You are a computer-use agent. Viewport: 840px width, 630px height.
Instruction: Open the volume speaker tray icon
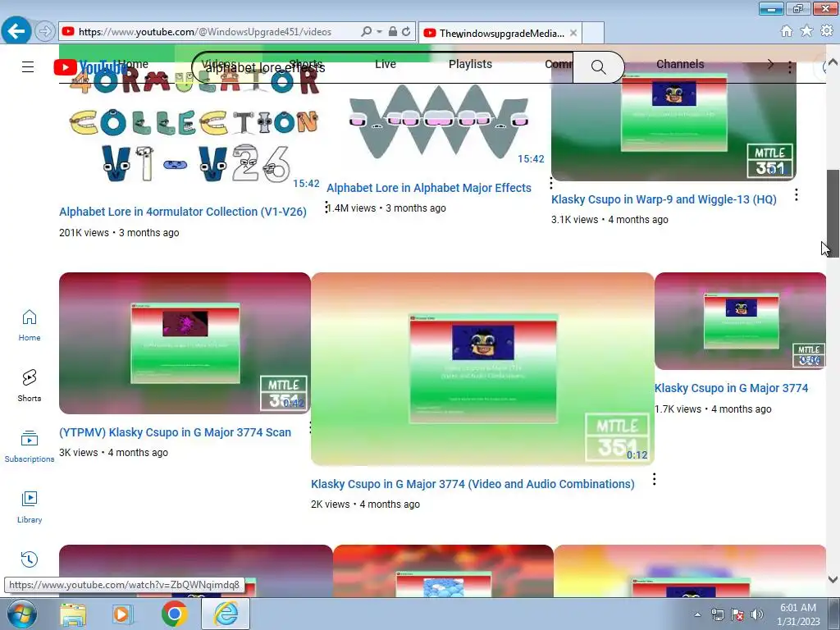pyautogui.click(x=757, y=614)
